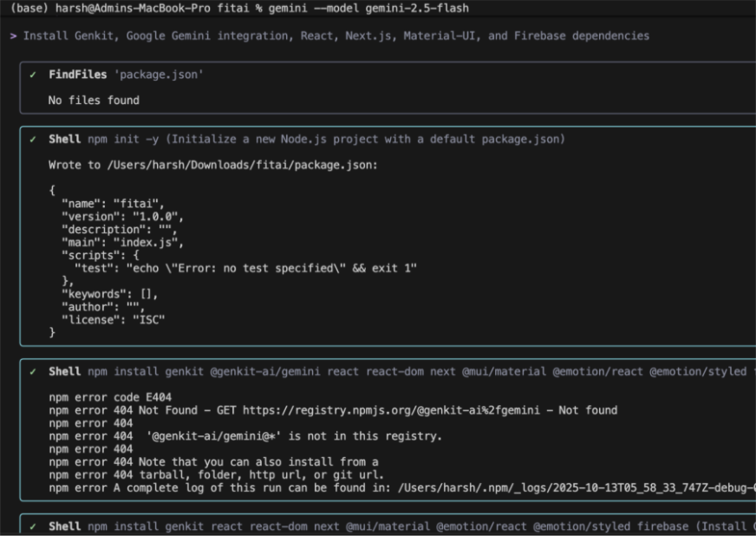756x536 pixels.
Task: Click the checkmark beside the failed @genkit-ai/gemini install
Action: [x=33, y=371]
